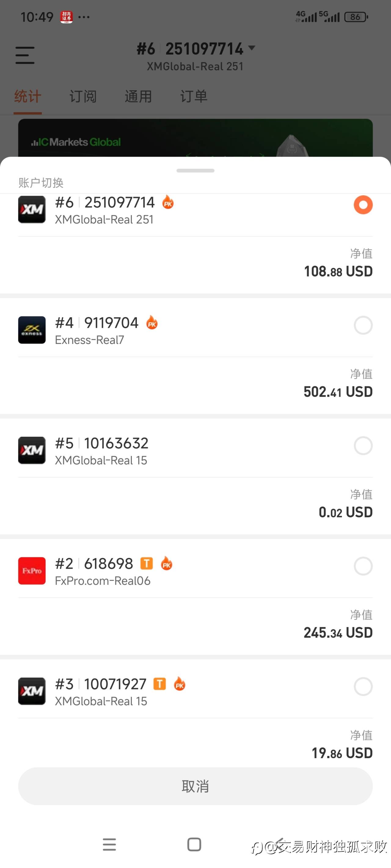This screenshot has height=868, width=391.
Task: Tap the bottom sheet drag handle
Action: pos(195,171)
